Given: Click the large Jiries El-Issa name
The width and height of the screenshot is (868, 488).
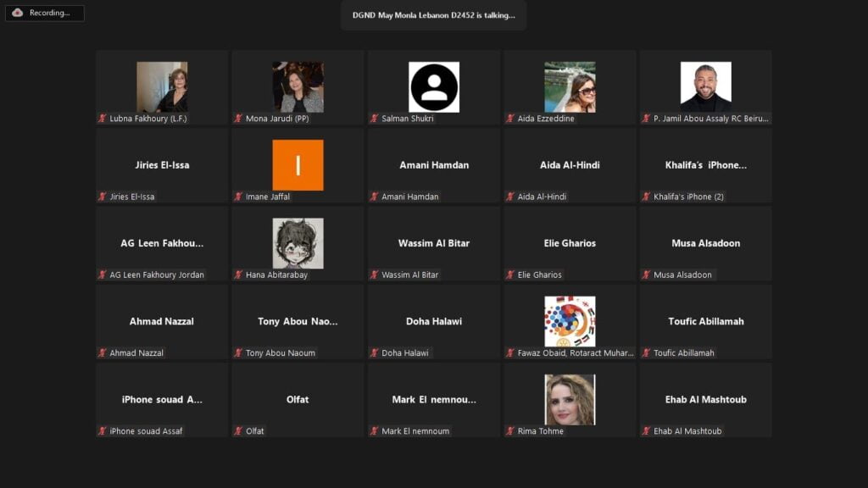Looking at the screenshot, I should [x=162, y=165].
